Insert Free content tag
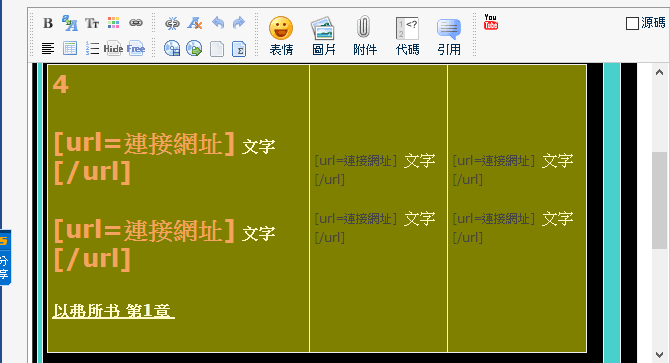670x363 pixels. click(136, 49)
